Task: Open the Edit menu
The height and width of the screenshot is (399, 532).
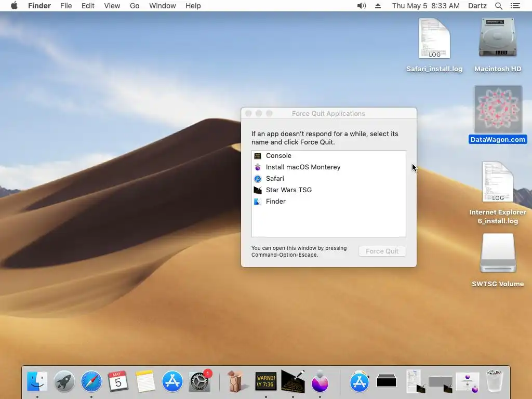Action: point(88,6)
